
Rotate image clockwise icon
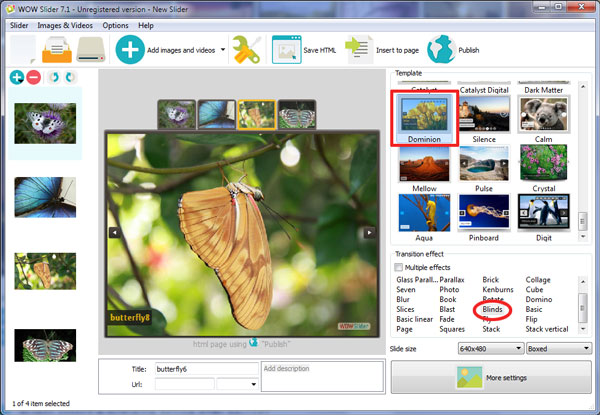click(x=70, y=77)
